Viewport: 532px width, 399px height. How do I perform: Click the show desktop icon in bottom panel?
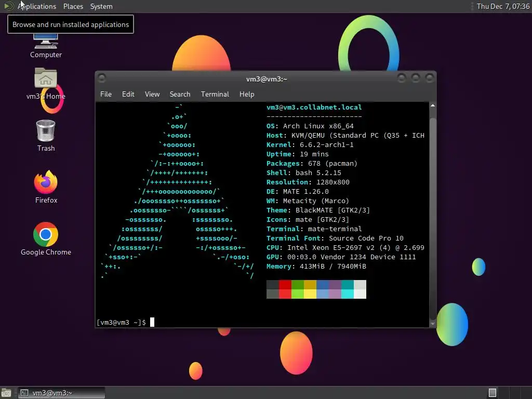6,393
